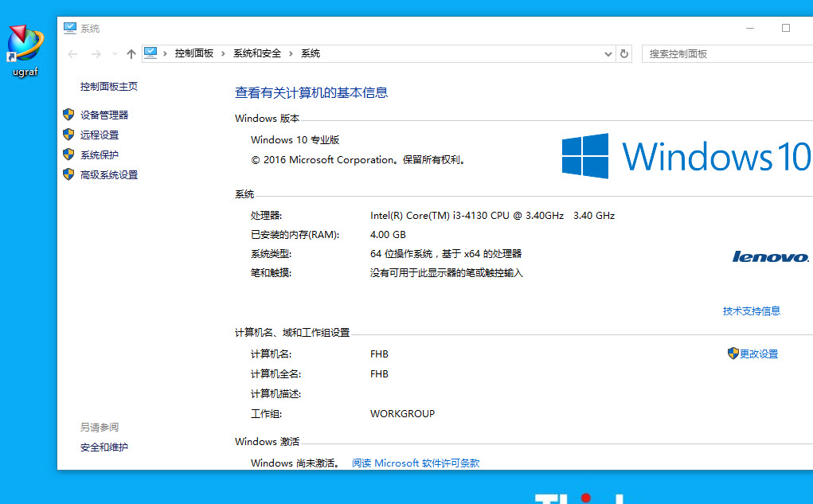
Task: Open 控制面板主页 link
Action: pos(109,87)
